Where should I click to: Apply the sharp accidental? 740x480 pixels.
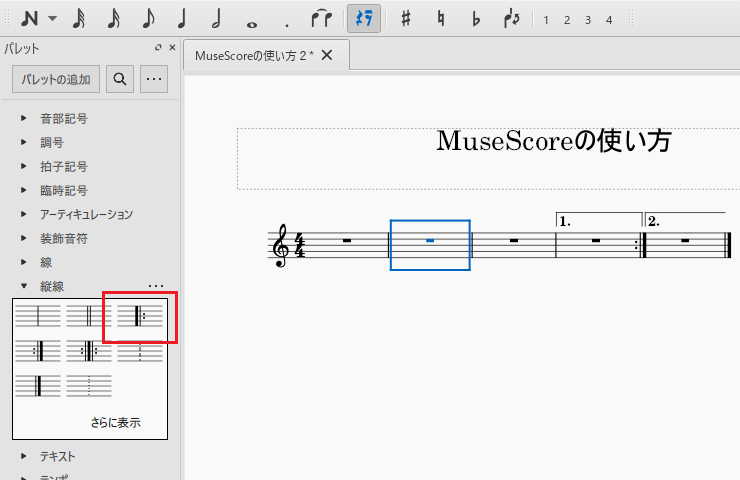tap(405, 19)
